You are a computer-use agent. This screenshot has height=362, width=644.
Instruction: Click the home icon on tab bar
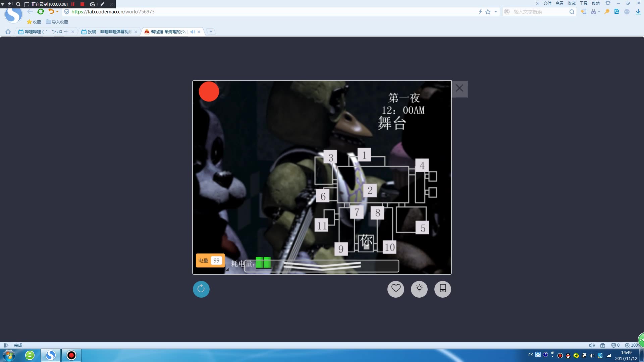[x=8, y=32]
